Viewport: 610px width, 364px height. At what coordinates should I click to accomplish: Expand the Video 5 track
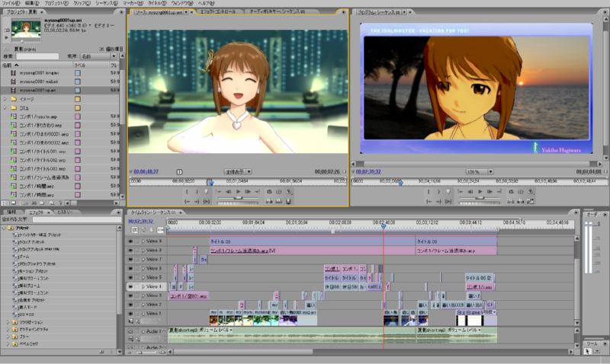pyautogui.click(x=143, y=277)
